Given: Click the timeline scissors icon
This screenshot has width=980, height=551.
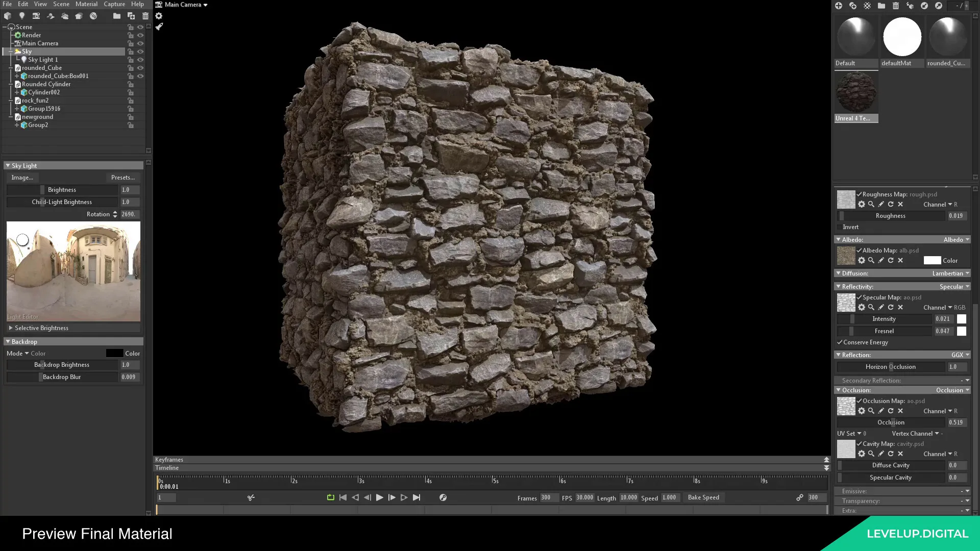Looking at the screenshot, I should coord(251,497).
